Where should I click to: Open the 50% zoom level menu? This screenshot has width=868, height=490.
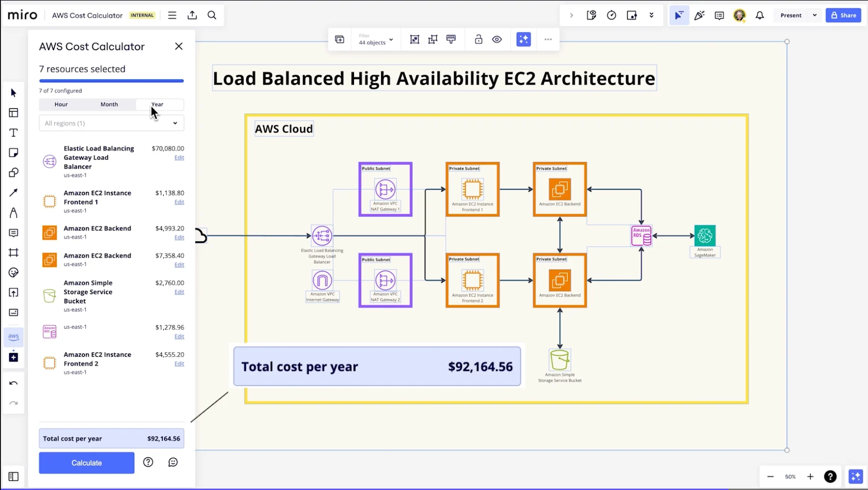tap(790, 477)
